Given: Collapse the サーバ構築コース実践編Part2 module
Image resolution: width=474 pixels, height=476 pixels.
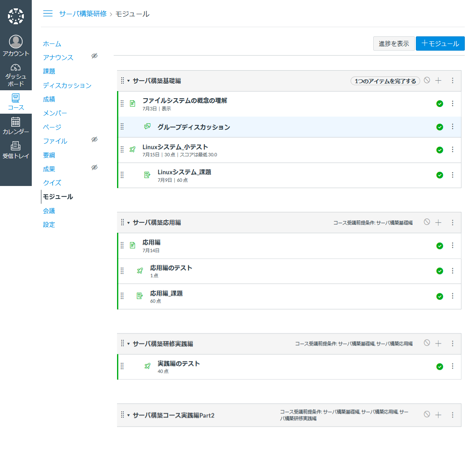Looking at the screenshot, I should pos(128,415).
